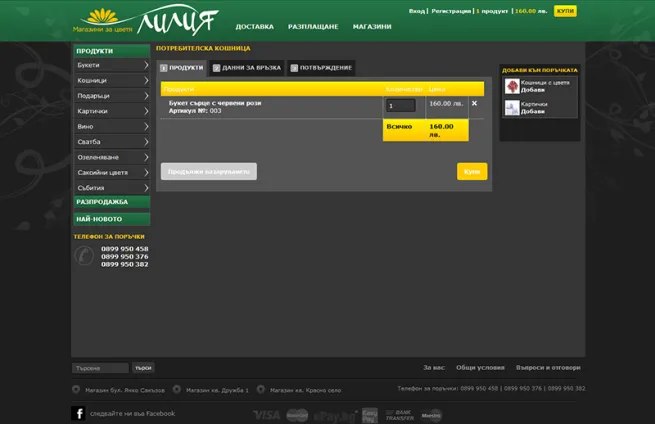Click the Регистрация link
Image resolution: width=655 pixels, height=424 pixels.
(451, 11)
